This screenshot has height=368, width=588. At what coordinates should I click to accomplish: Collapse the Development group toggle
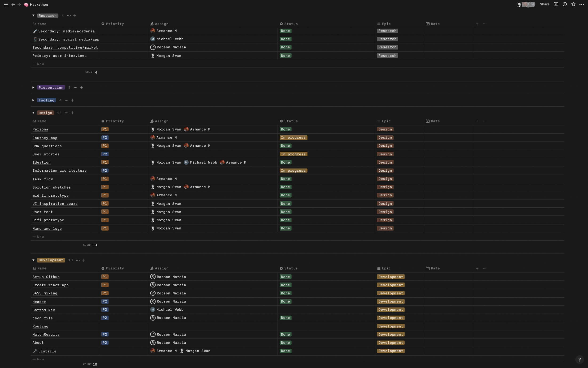coord(33,260)
